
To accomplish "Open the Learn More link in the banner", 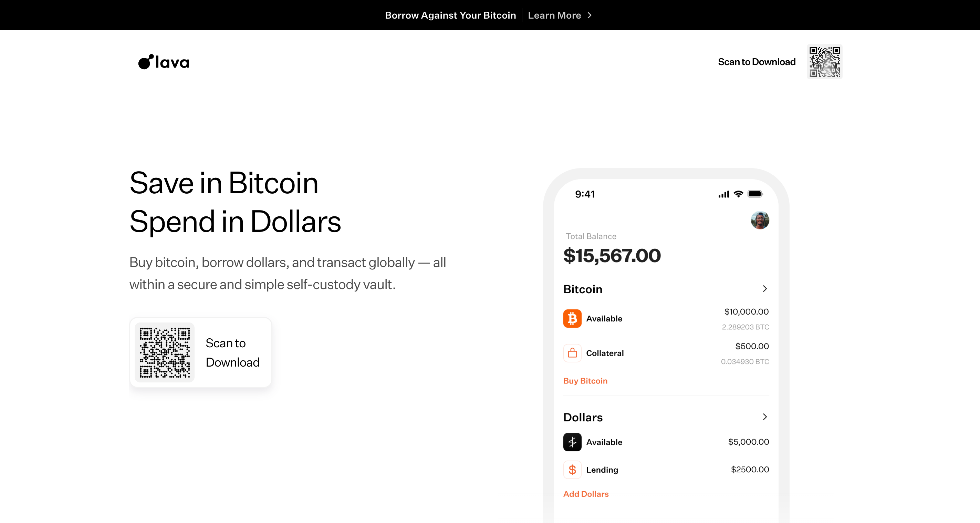I will [554, 15].
